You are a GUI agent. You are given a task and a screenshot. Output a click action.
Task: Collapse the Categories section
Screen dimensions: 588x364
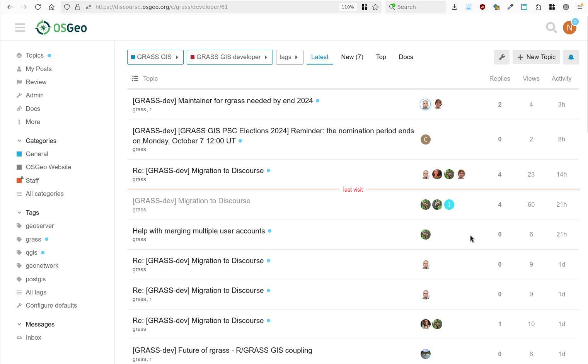(37, 141)
